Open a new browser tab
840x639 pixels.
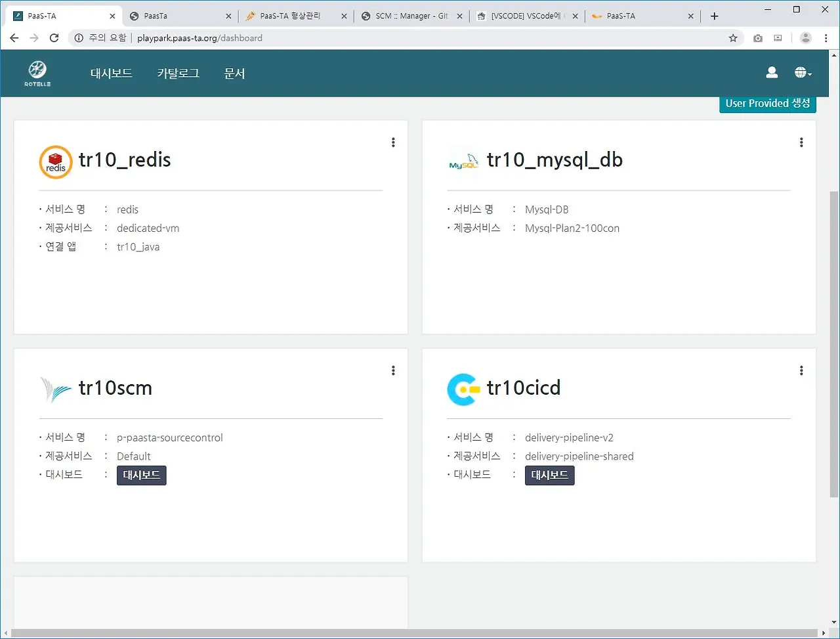coord(715,16)
